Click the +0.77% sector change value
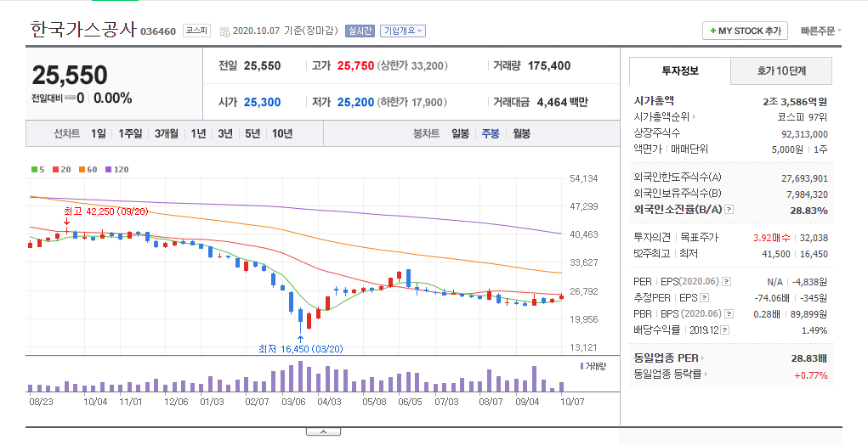 (x=811, y=375)
